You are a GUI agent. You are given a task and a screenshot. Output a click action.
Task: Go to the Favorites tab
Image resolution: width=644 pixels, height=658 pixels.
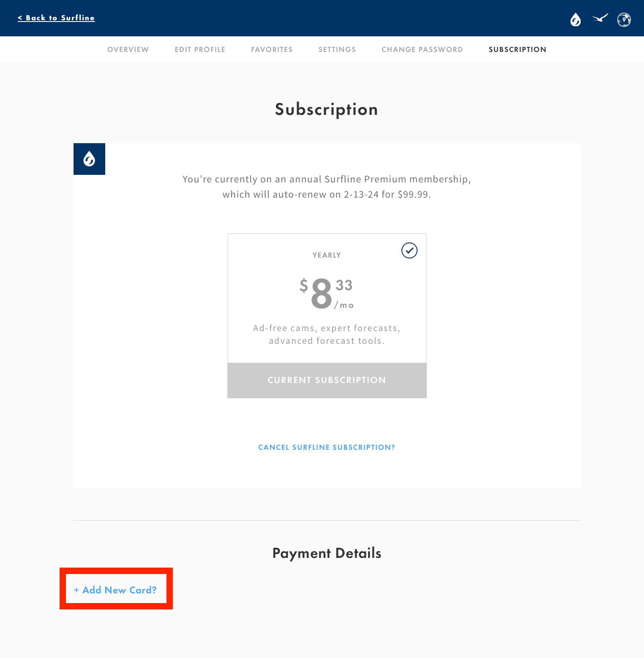(272, 49)
